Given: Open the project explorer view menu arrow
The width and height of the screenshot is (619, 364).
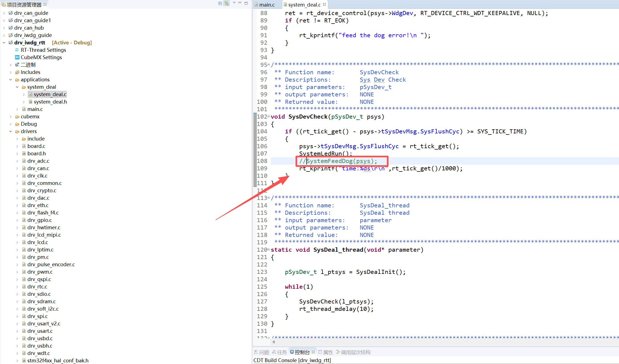Looking at the screenshot, I should point(234,3).
